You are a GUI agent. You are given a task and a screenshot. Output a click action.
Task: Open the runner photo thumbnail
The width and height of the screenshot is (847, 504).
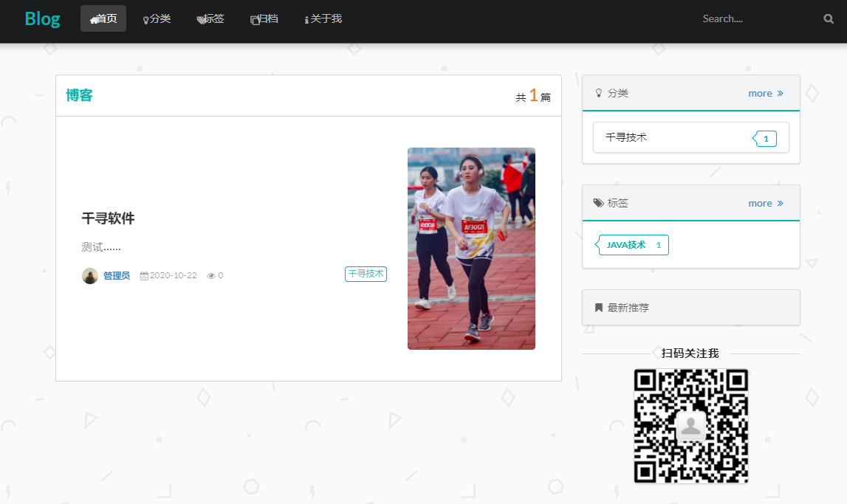click(471, 249)
